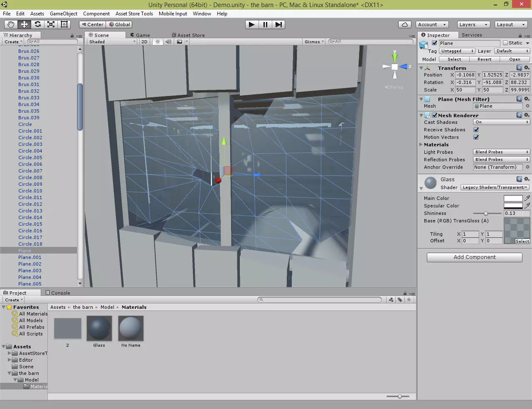Uncheck the Motion Vectors checkbox
Screen dimensions: 532x409
(x=476, y=137)
